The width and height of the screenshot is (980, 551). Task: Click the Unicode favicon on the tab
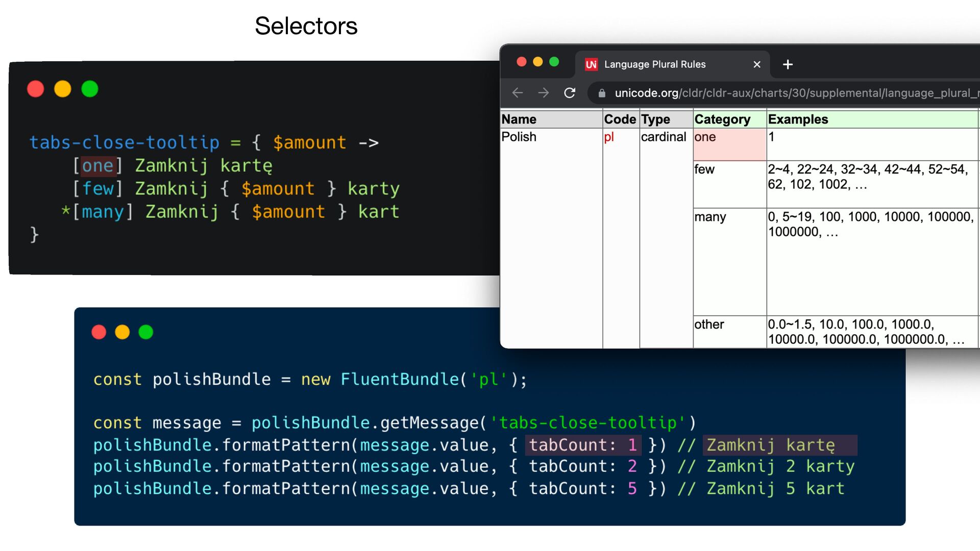pyautogui.click(x=591, y=64)
